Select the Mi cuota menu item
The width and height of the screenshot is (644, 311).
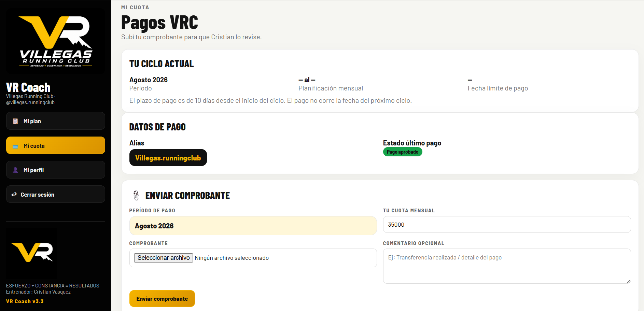click(x=56, y=145)
